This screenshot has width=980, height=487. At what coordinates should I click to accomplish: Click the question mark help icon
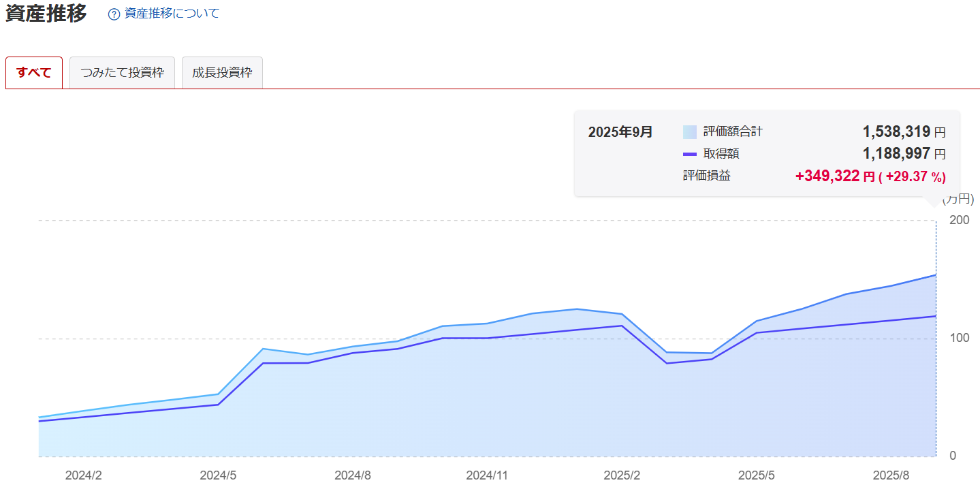tap(114, 14)
